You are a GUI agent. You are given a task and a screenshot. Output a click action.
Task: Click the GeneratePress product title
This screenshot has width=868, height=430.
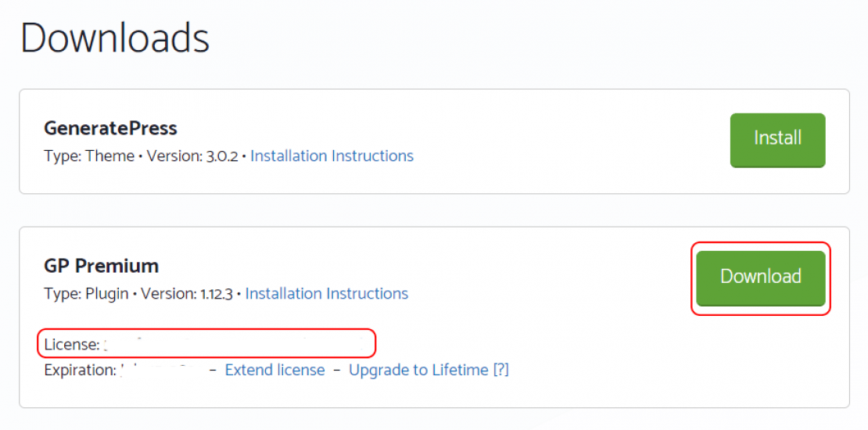[110, 128]
